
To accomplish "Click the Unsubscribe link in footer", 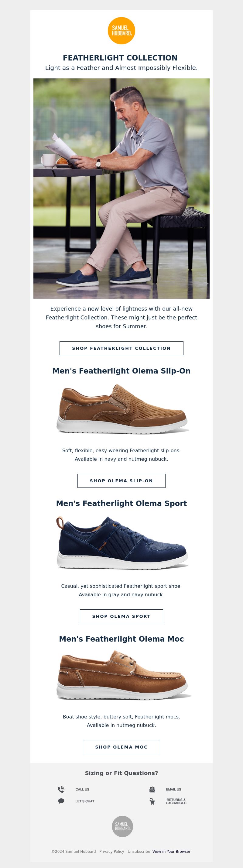I will point(139,851).
